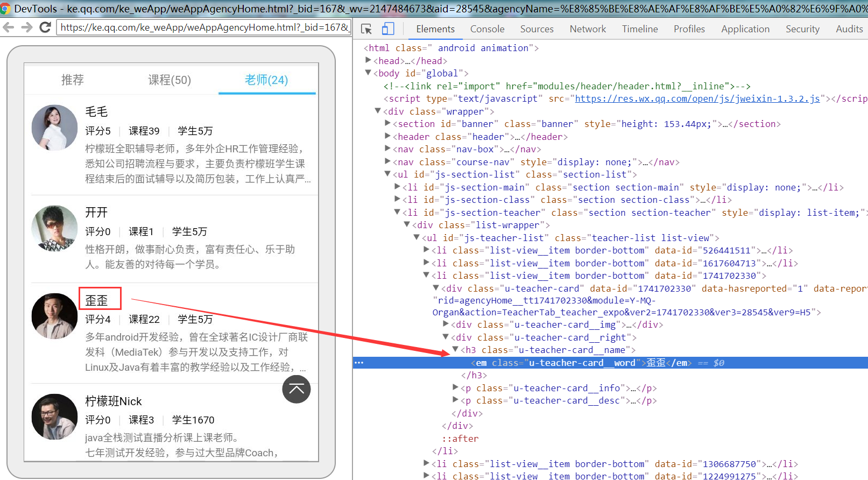This screenshot has width=868, height=480.
Task: Collapse the div u-teacher-card node
Action: click(x=436, y=288)
